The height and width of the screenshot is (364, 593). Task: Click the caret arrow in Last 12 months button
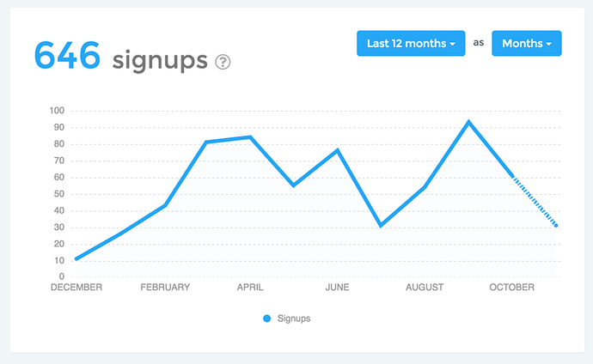(452, 44)
